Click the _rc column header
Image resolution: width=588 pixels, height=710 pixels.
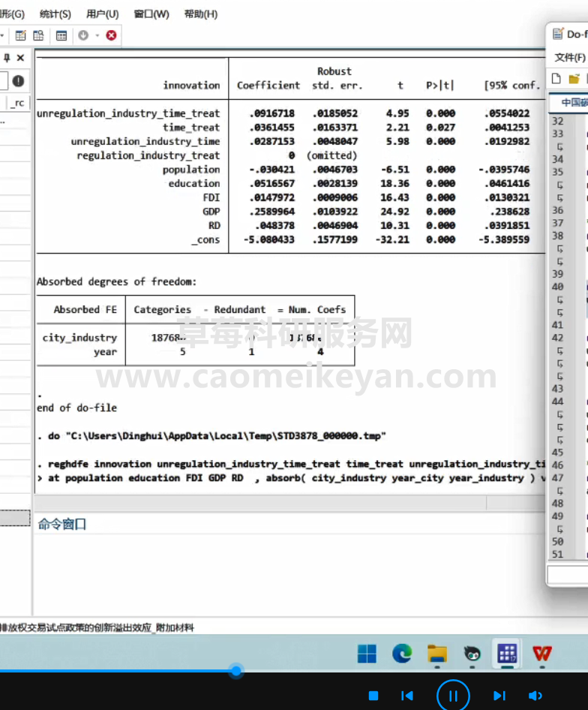coord(18,103)
